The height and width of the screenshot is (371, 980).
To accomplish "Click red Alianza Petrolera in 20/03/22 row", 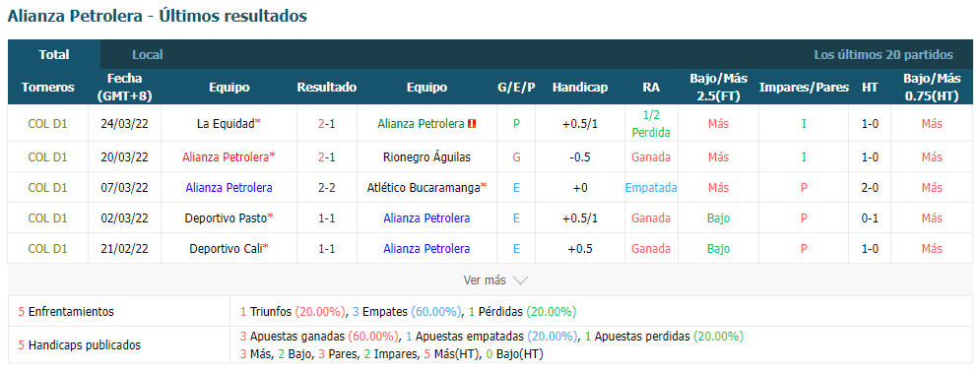I will [226, 156].
